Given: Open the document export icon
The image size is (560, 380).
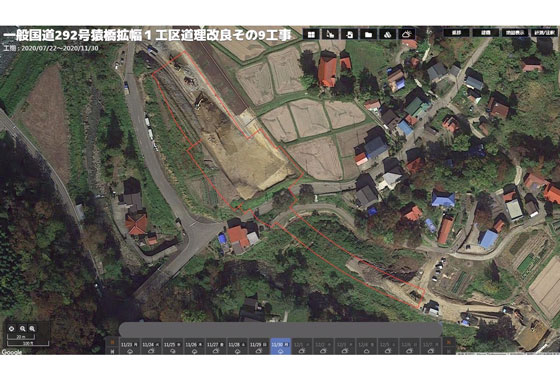Looking at the screenshot, I should (x=350, y=34).
